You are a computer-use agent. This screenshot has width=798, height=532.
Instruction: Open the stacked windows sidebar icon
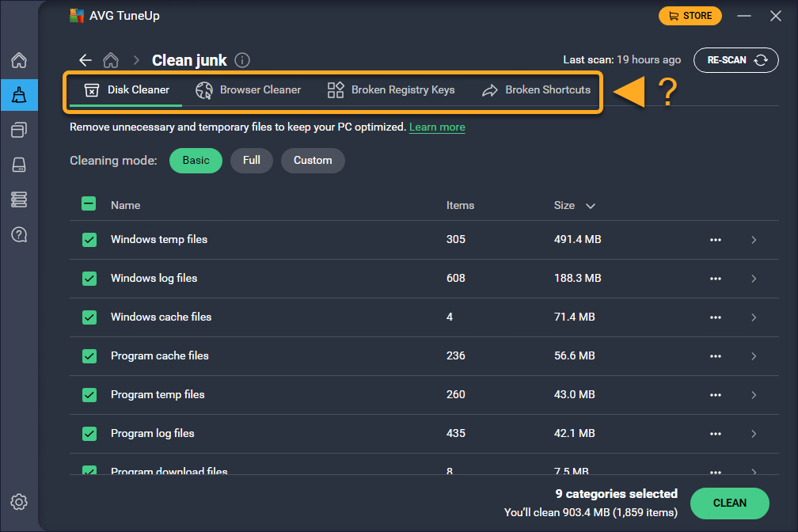(20, 130)
